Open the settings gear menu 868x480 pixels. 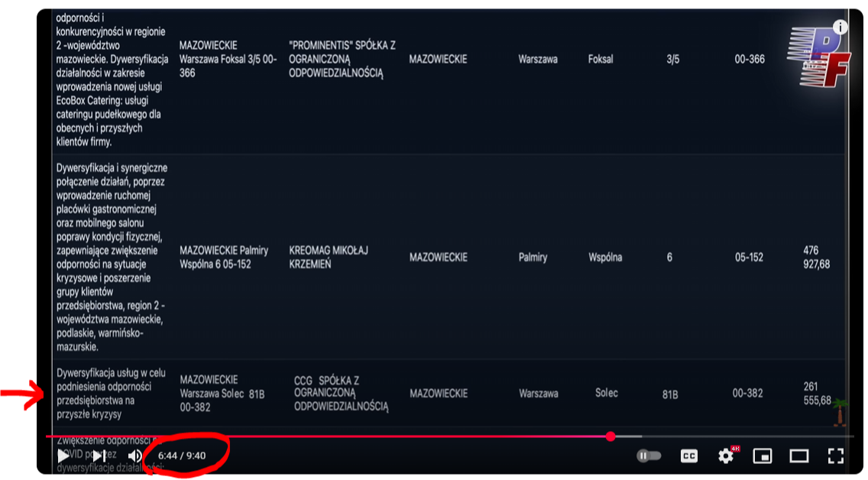pos(725,456)
